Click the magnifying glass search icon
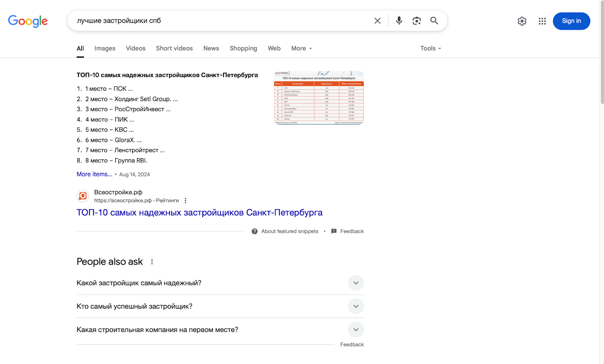The width and height of the screenshot is (604, 364). coord(434,21)
